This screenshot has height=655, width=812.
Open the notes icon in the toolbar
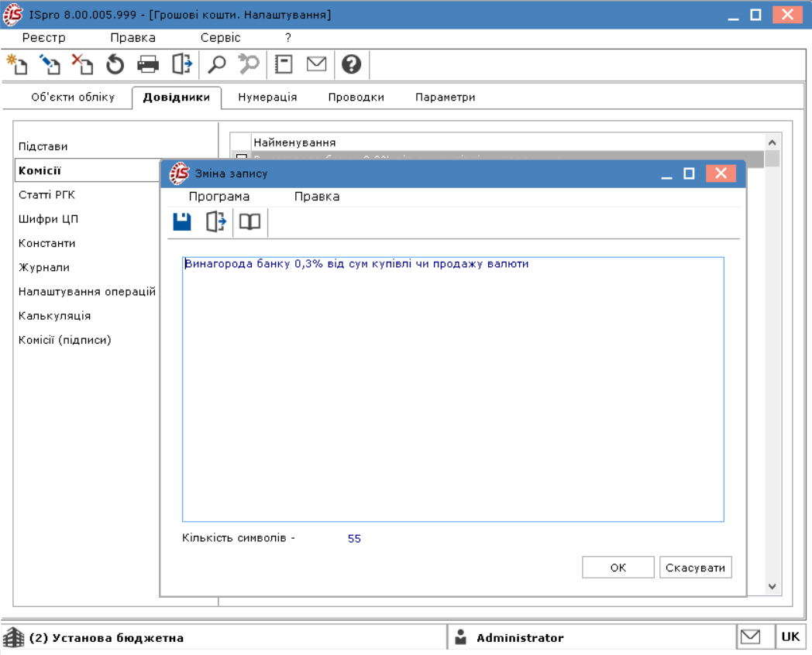click(x=284, y=64)
